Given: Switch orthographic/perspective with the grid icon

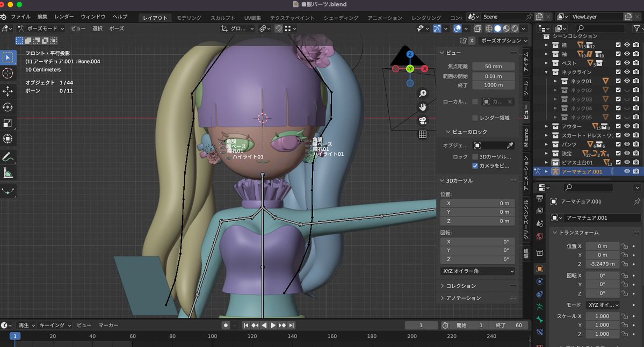Looking at the screenshot, I should tap(422, 134).
